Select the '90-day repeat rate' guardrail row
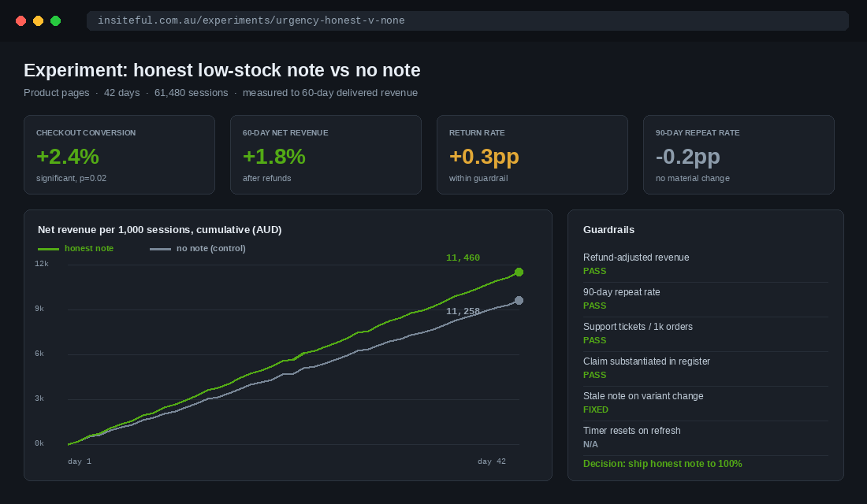 coord(705,299)
